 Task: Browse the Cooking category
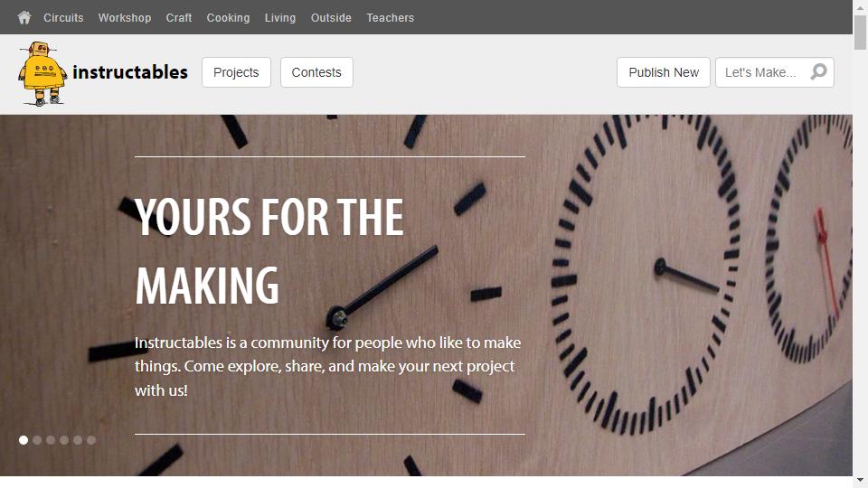point(228,18)
